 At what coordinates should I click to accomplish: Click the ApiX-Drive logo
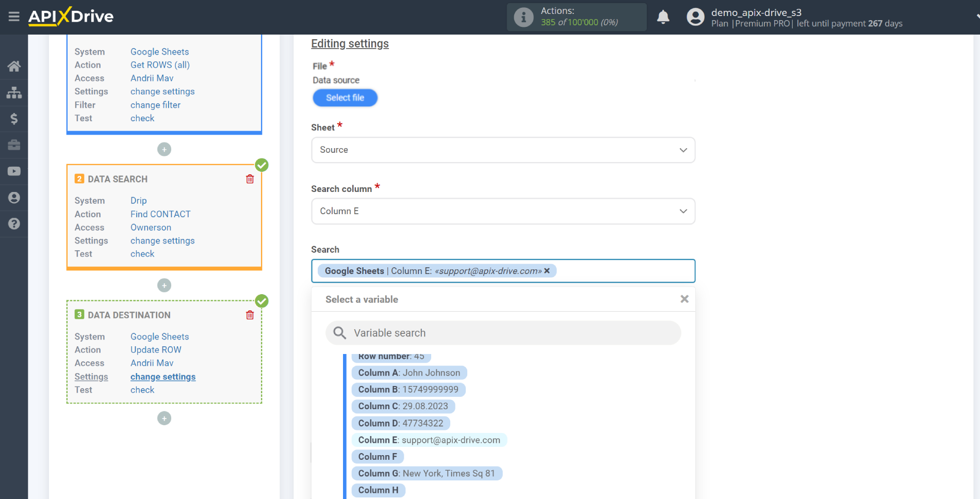click(x=71, y=17)
